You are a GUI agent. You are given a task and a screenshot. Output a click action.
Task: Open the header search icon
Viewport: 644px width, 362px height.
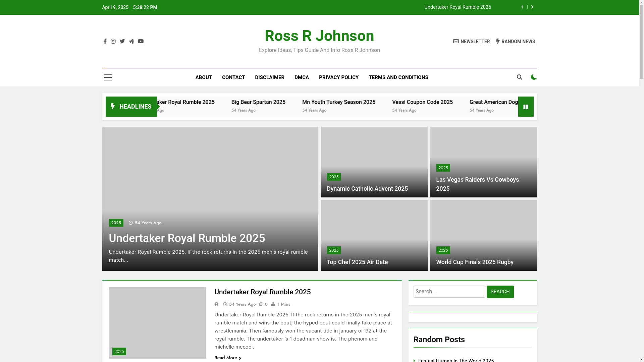[x=520, y=77]
